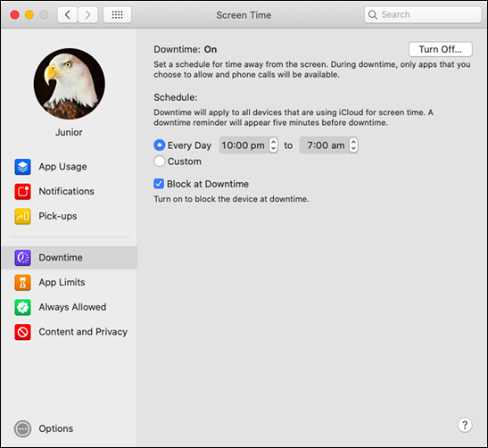Open App Limits in the sidebar
The image size is (488, 448).
point(69,282)
